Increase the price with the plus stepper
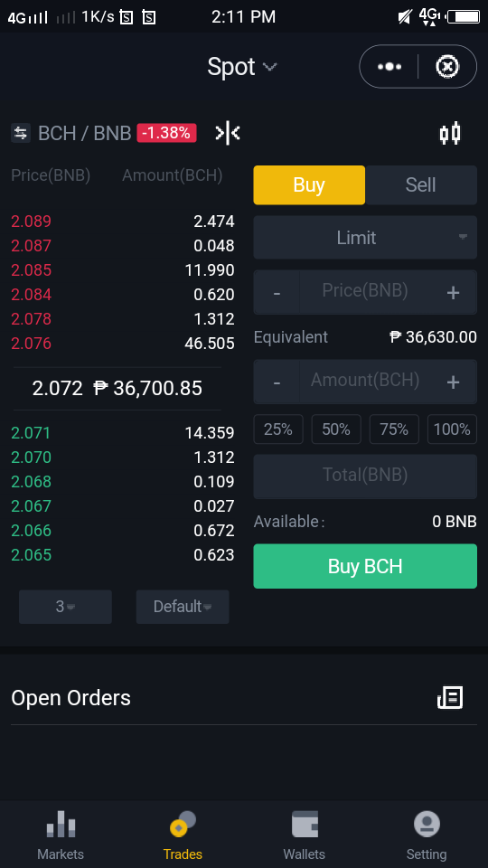Image resolution: width=488 pixels, height=868 pixels. pyautogui.click(x=453, y=292)
